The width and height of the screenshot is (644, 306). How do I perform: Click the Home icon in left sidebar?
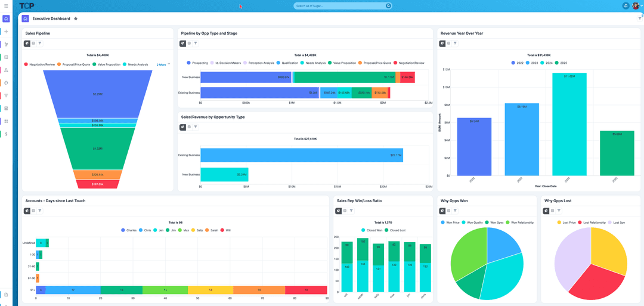tap(6, 18)
